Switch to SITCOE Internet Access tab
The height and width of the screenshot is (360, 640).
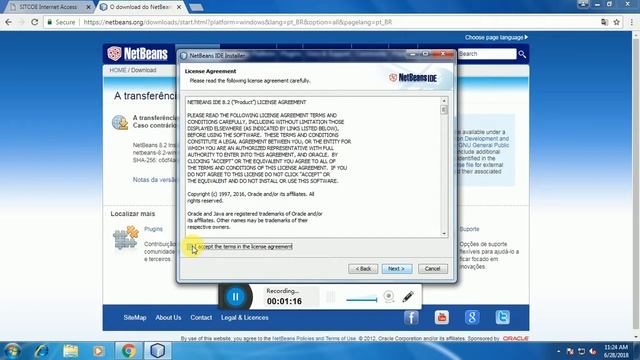click(x=48, y=7)
